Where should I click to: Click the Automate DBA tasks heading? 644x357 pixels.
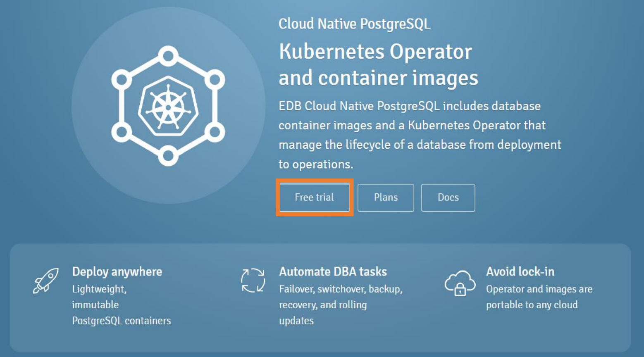coord(333,272)
